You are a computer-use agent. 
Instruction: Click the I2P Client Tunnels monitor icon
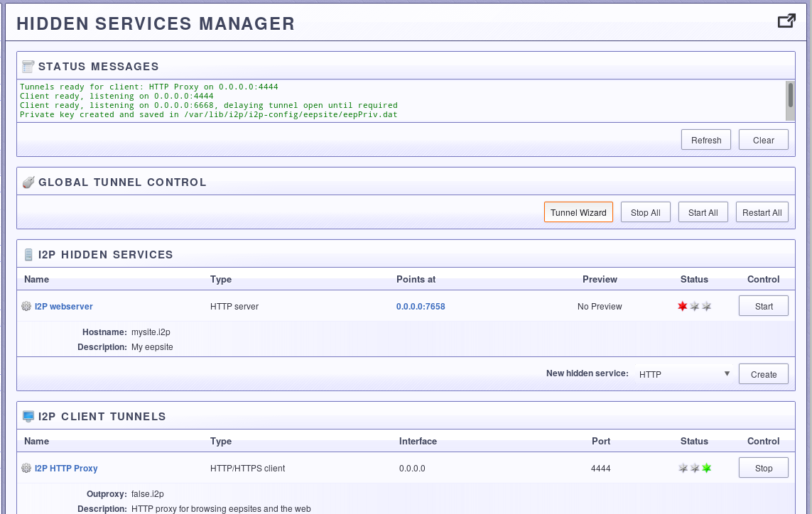pos(28,417)
